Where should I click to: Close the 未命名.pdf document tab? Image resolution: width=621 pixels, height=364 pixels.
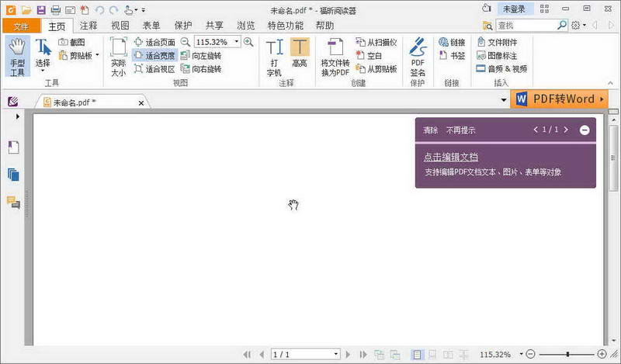[141, 103]
